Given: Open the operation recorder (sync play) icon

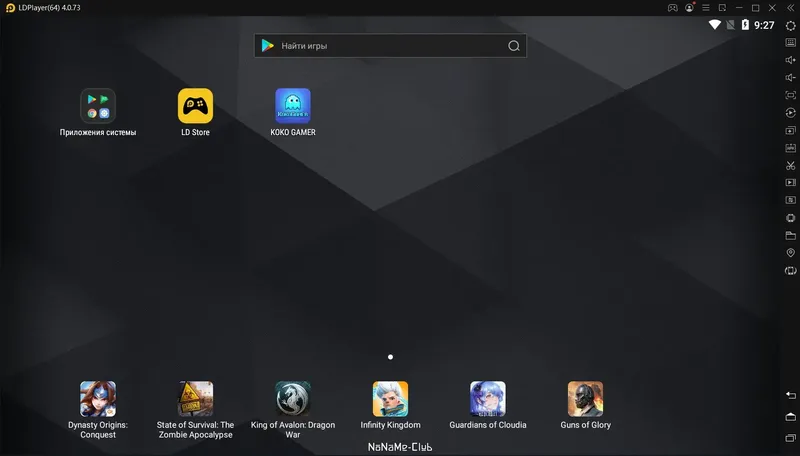Looking at the screenshot, I should [x=790, y=113].
